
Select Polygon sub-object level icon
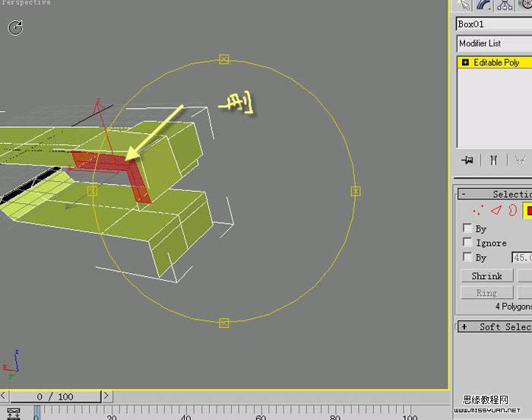(528, 210)
